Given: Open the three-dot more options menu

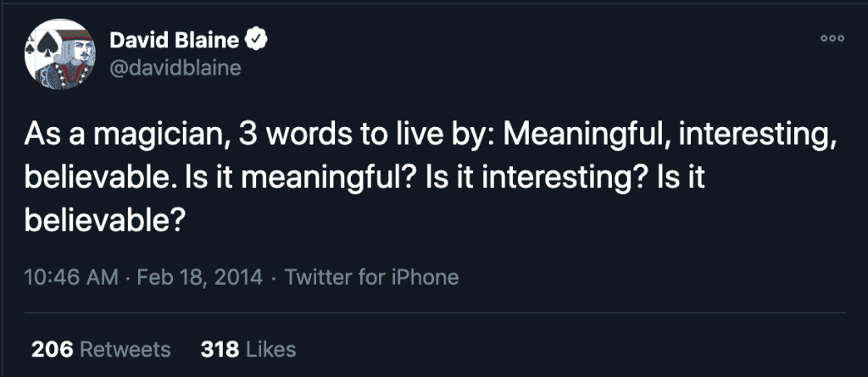Looking at the screenshot, I should click(x=833, y=39).
